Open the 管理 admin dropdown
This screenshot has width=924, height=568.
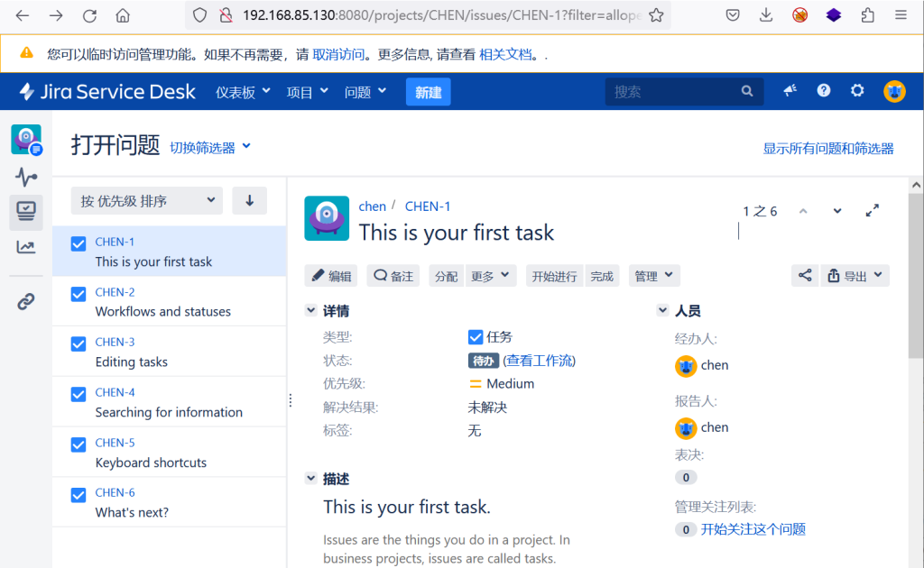point(654,276)
